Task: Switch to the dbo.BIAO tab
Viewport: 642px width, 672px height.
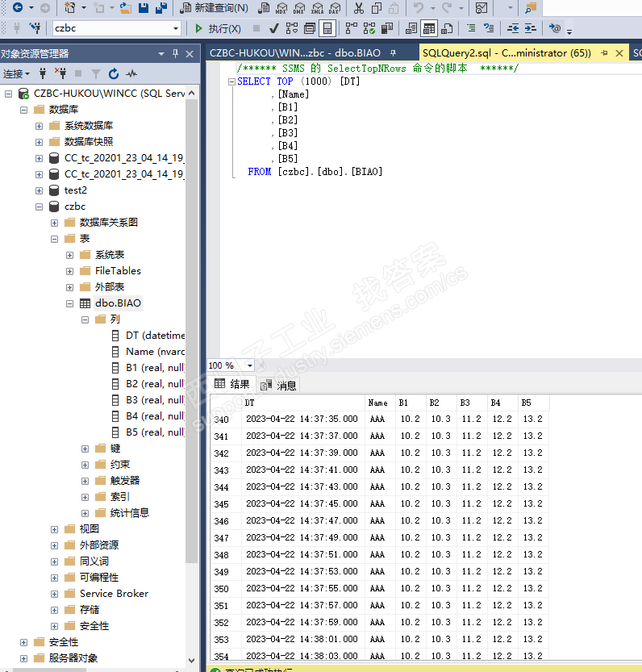Action: click(295, 52)
